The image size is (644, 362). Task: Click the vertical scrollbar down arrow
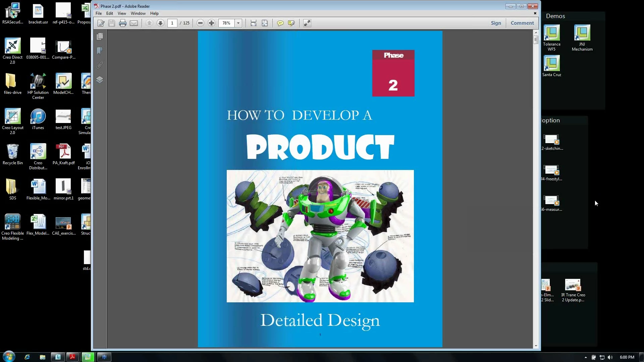point(536,346)
